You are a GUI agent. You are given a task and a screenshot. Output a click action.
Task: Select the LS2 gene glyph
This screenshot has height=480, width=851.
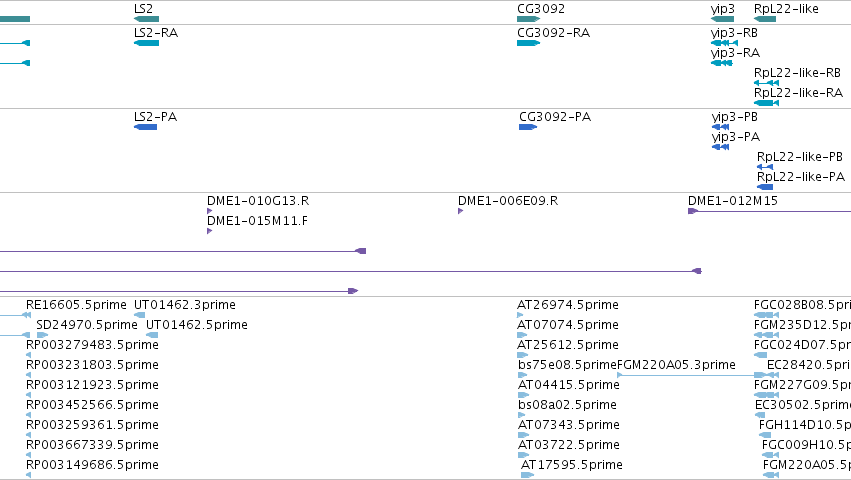click(147, 19)
